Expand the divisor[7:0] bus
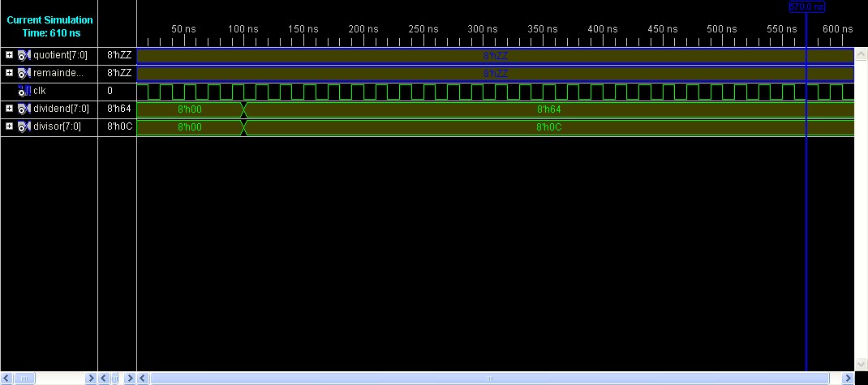The image size is (868, 385). click(9, 126)
